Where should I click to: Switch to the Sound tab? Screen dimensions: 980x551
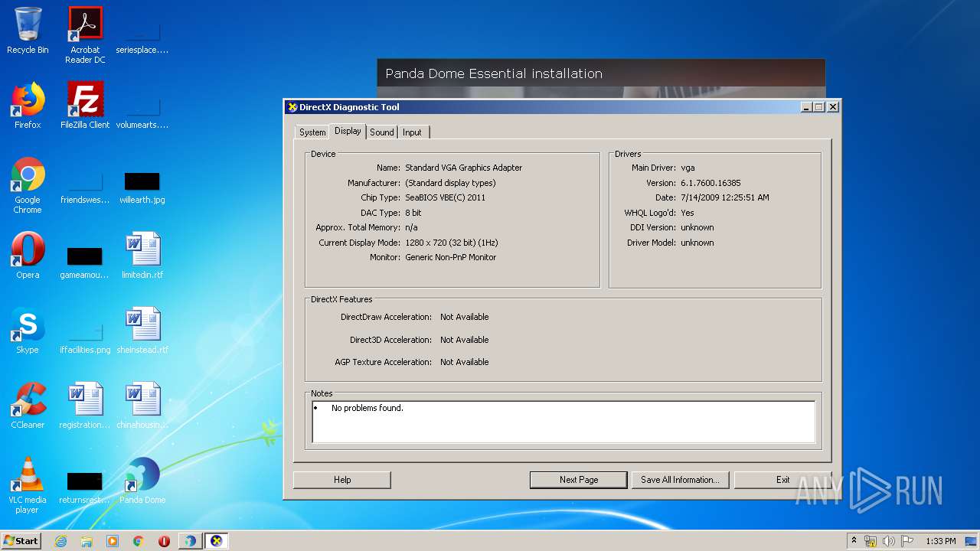[382, 132]
